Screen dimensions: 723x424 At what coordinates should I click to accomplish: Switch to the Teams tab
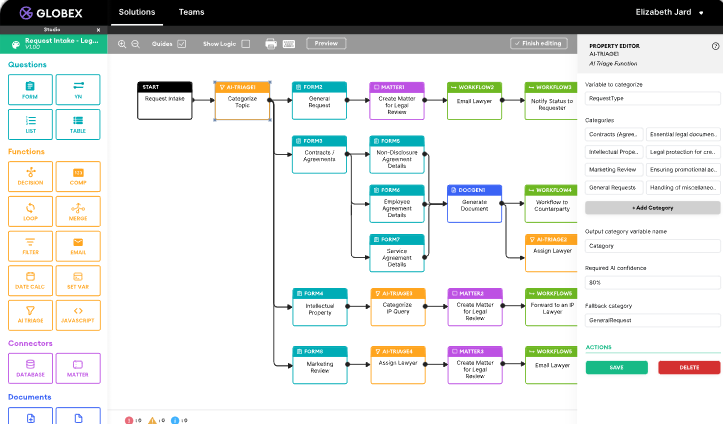pyautogui.click(x=191, y=13)
